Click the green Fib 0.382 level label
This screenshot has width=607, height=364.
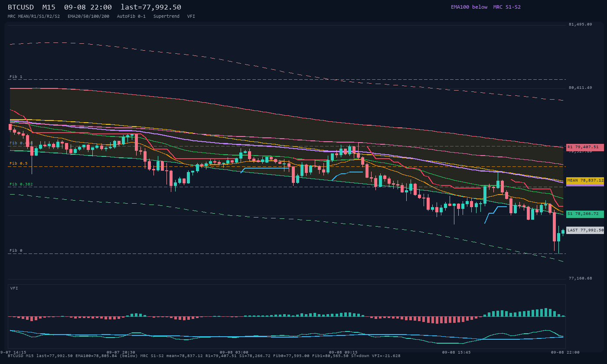(x=21, y=184)
